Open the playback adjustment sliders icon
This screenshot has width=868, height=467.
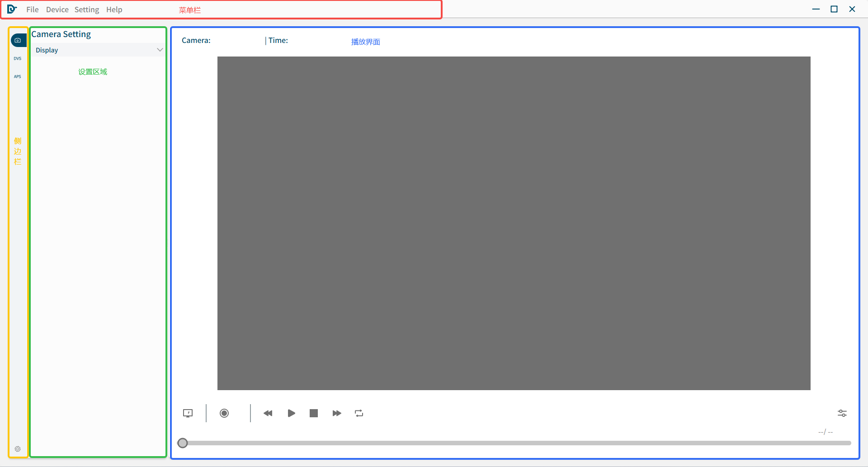(842, 413)
